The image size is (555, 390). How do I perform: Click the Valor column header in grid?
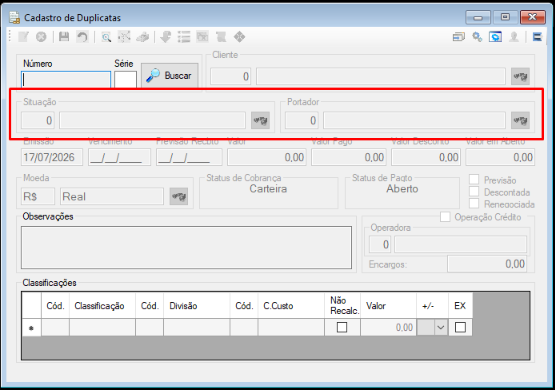point(388,305)
